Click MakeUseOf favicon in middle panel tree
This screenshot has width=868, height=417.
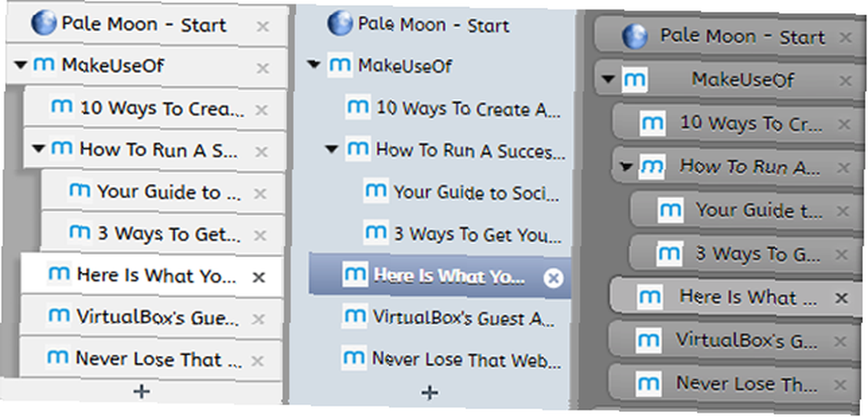click(x=339, y=65)
